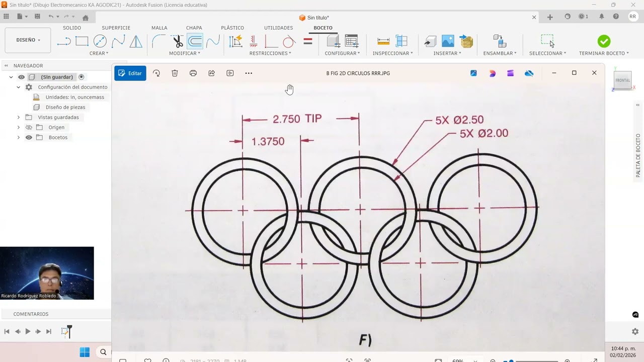Apply the tangent constraint
This screenshot has height=362, width=644.
pyautogui.click(x=289, y=41)
